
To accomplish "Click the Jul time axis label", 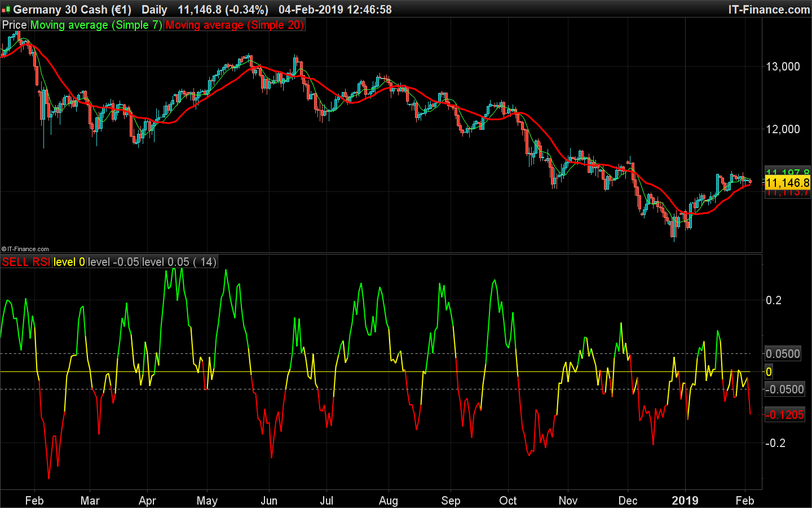I will (326, 501).
